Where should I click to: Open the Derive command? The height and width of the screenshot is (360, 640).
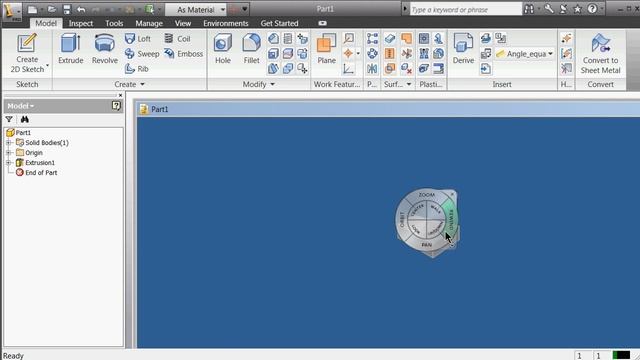tap(463, 49)
